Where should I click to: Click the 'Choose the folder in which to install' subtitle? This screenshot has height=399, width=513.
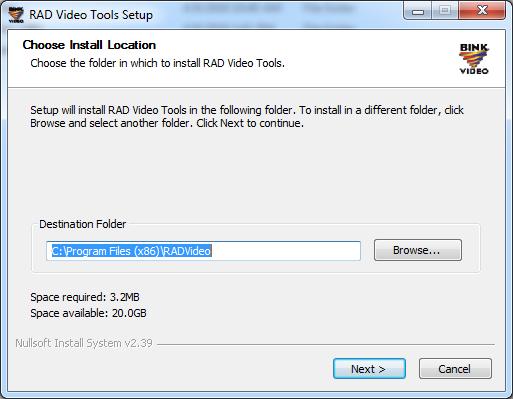(x=157, y=63)
